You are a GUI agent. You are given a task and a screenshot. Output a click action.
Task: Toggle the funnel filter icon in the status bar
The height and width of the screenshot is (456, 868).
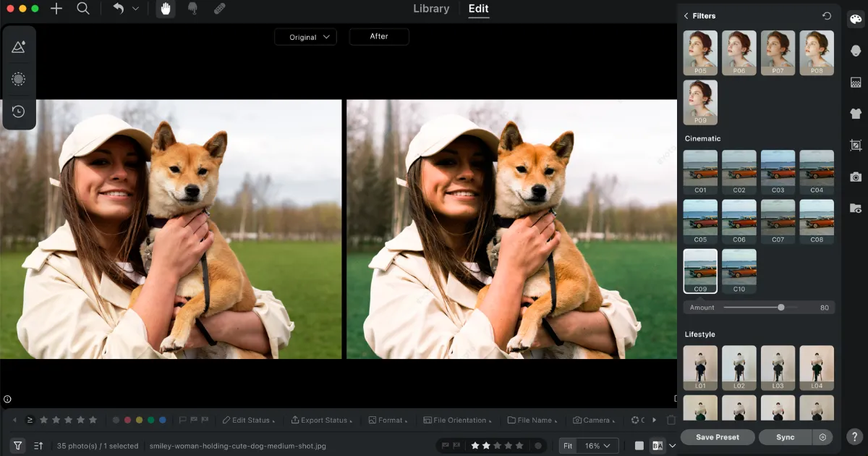pyautogui.click(x=18, y=446)
